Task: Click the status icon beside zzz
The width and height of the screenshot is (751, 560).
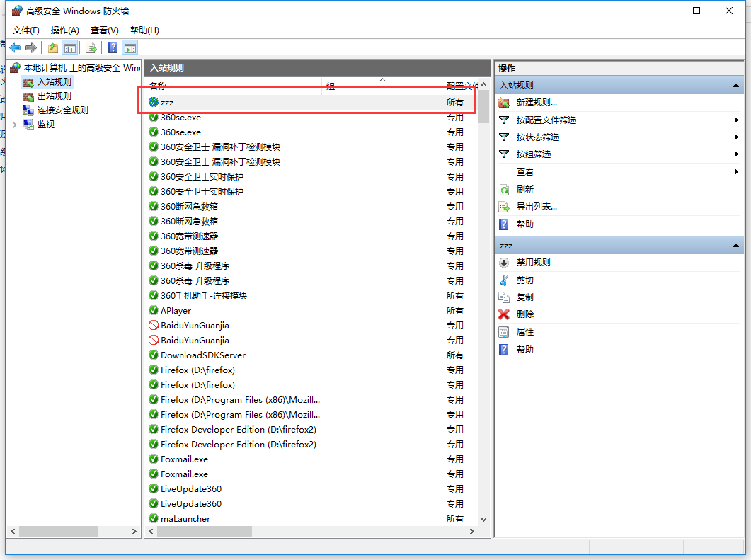Action: click(154, 102)
